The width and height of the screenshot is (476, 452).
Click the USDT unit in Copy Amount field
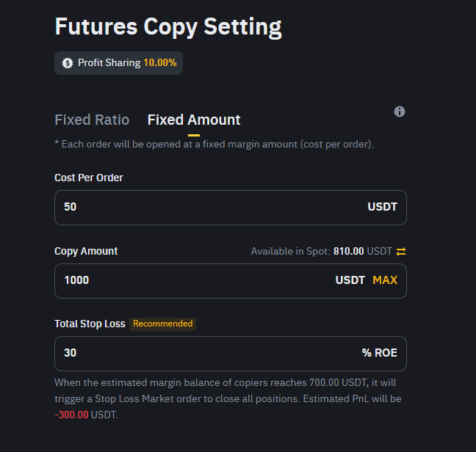350,280
